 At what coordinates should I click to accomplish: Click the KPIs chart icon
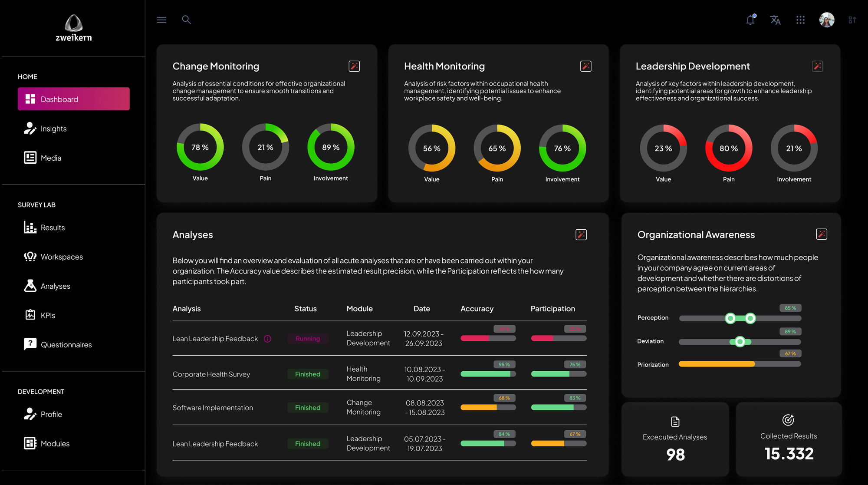[30, 314]
